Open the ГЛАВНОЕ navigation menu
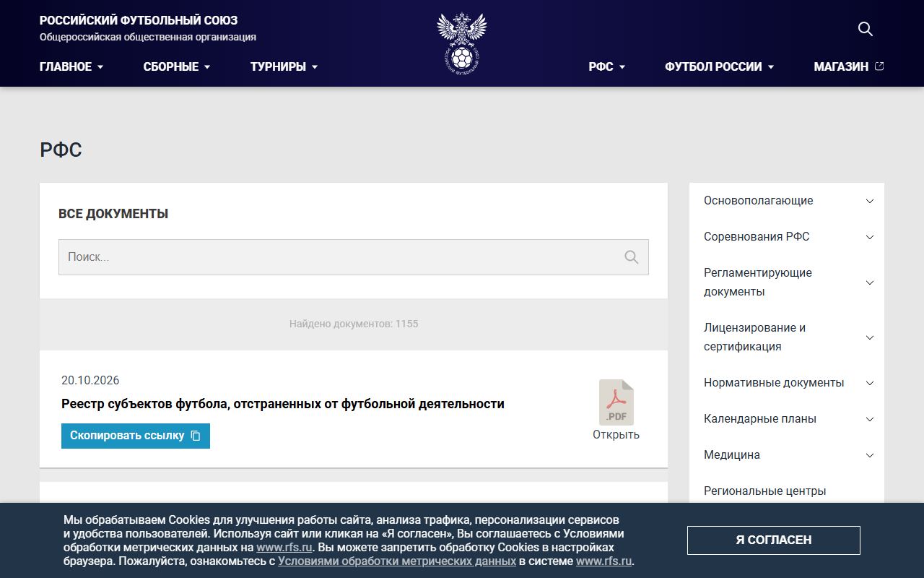Viewport: 924px width, 578px height. [71, 66]
